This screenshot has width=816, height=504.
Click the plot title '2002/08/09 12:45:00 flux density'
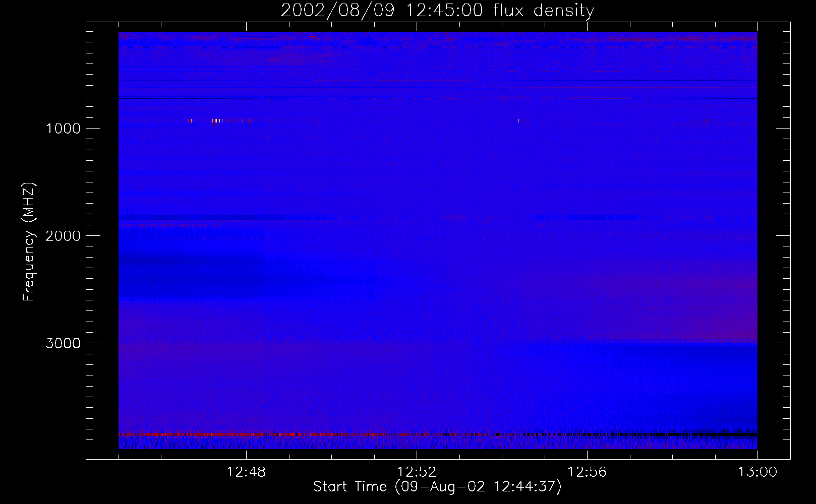[437, 11]
